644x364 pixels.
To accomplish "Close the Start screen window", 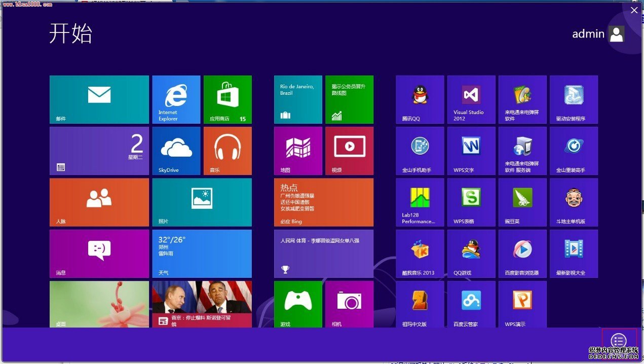I will pyautogui.click(x=634, y=10).
